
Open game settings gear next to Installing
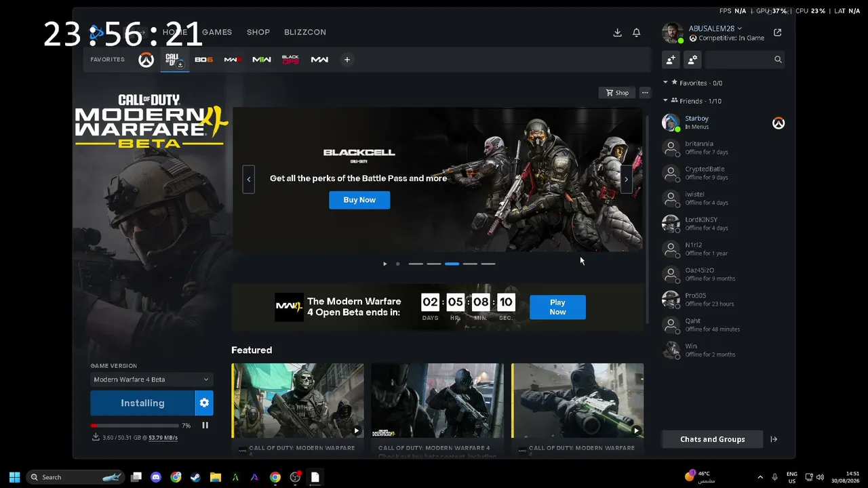pos(204,403)
